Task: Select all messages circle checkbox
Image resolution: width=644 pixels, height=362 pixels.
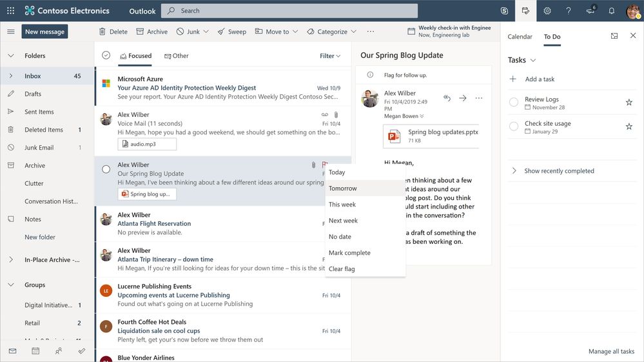Action: coord(106,55)
